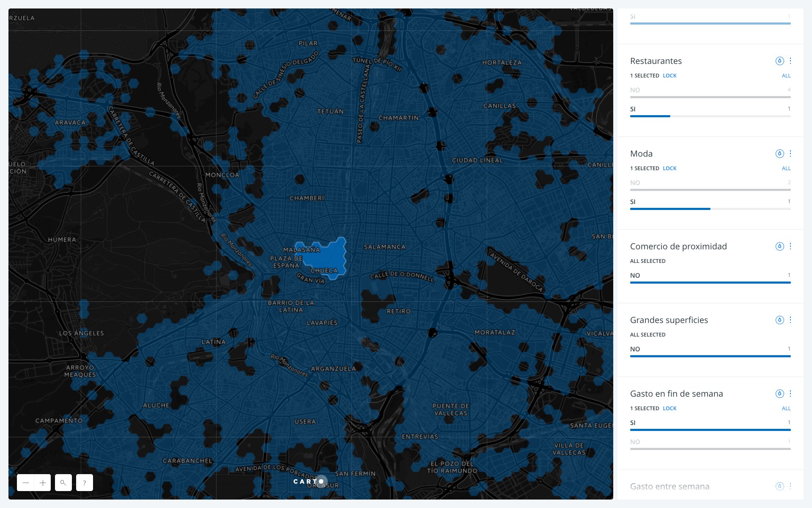812x508 pixels.
Task: Click LOCK in the Restaurantes widget
Action: click(669, 76)
